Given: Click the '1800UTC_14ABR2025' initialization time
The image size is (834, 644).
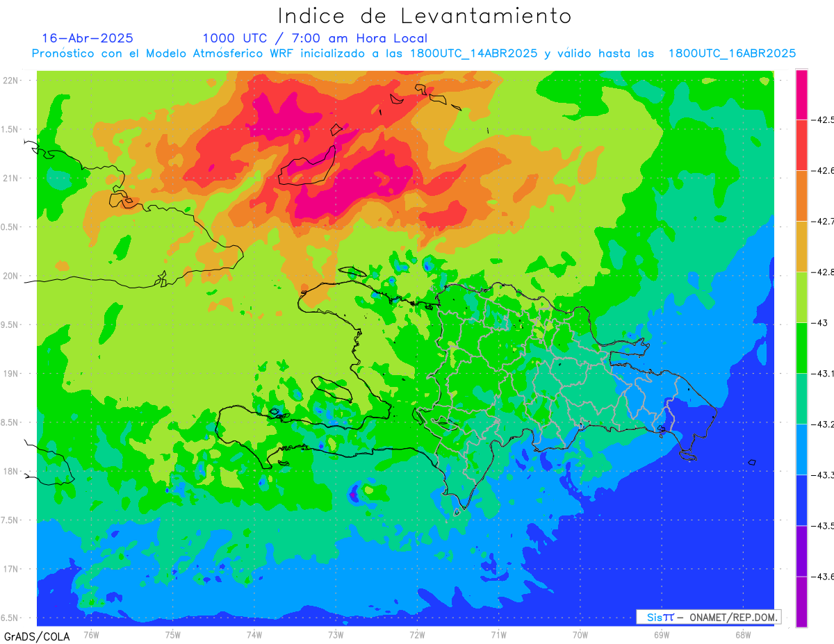Looking at the screenshot, I should pyautogui.click(x=473, y=53).
